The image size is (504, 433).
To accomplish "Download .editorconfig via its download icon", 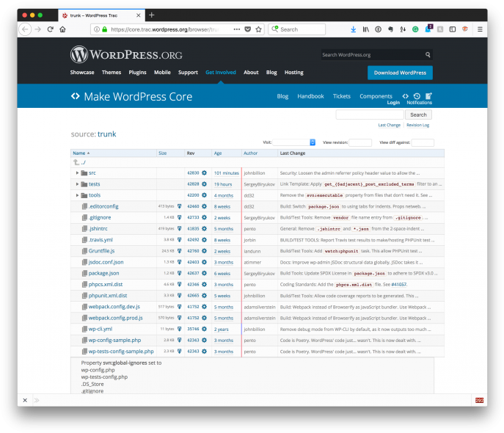I will [x=179, y=206].
